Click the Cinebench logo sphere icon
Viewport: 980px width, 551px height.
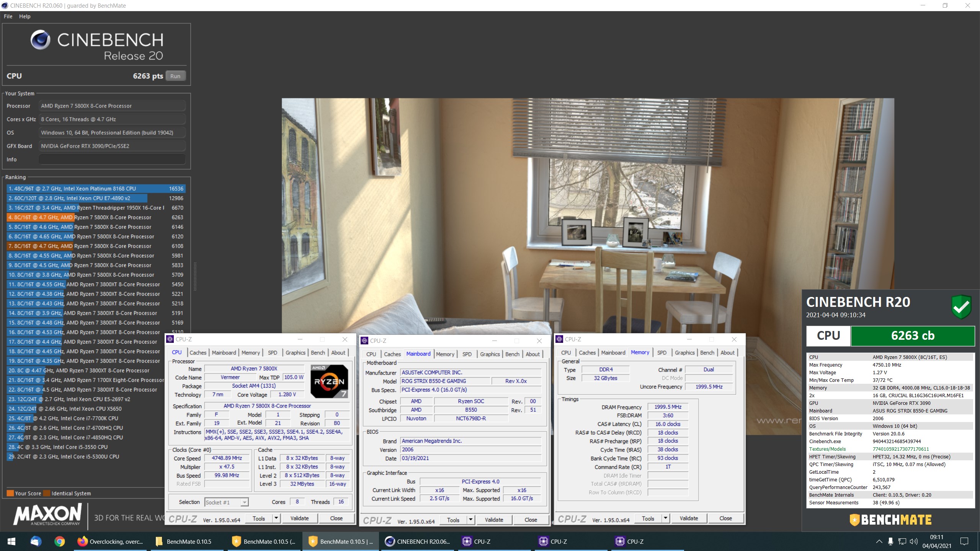tap(40, 40)
